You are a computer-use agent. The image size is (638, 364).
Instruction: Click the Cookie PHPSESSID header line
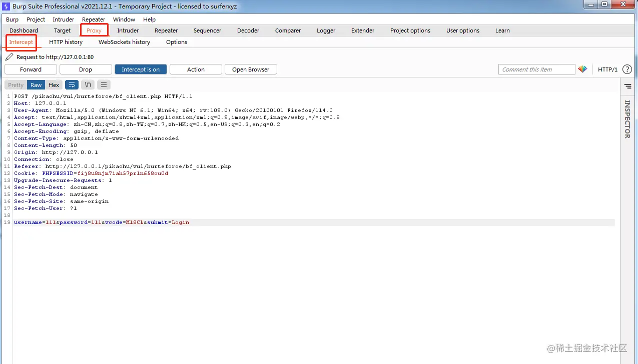point(91,173)
